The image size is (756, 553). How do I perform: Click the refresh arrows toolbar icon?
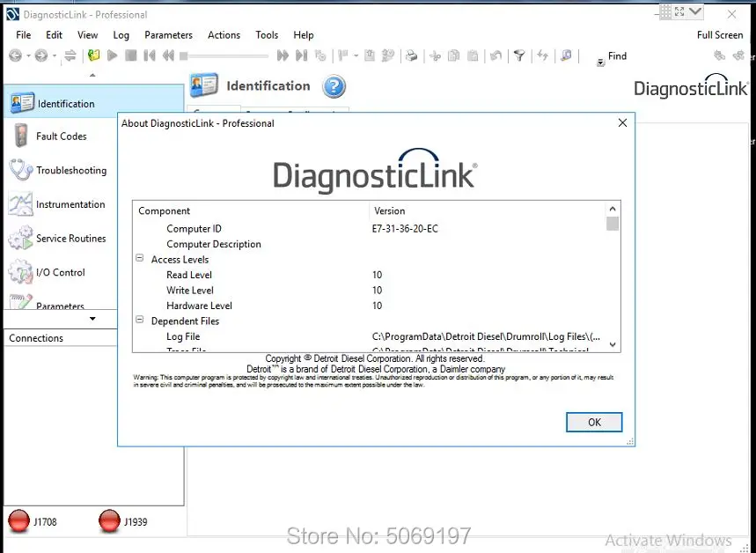[542, 56]
